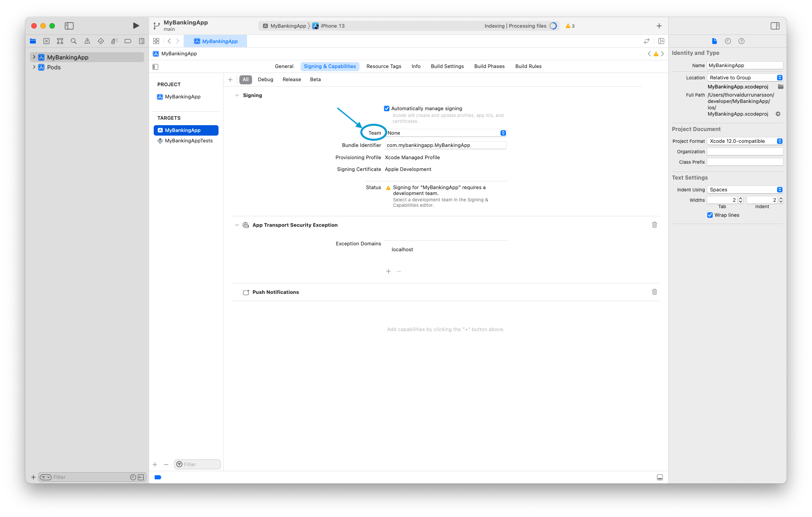The image size is (812, 517).
Task: Filter capabilities by Debug configuration
Action: pos(266,79)
